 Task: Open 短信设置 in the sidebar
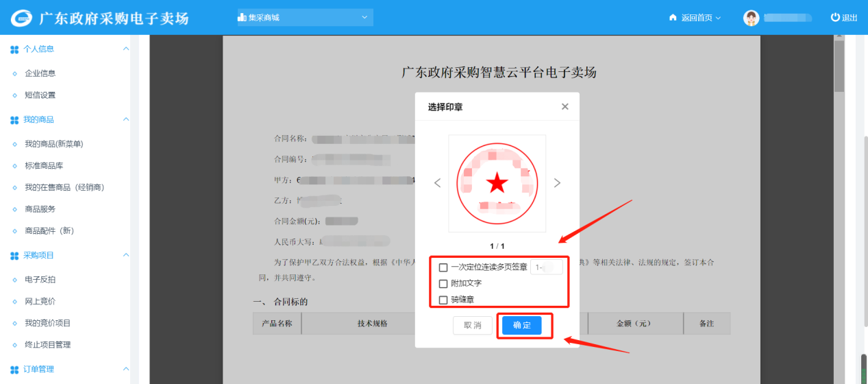(40, 95)
